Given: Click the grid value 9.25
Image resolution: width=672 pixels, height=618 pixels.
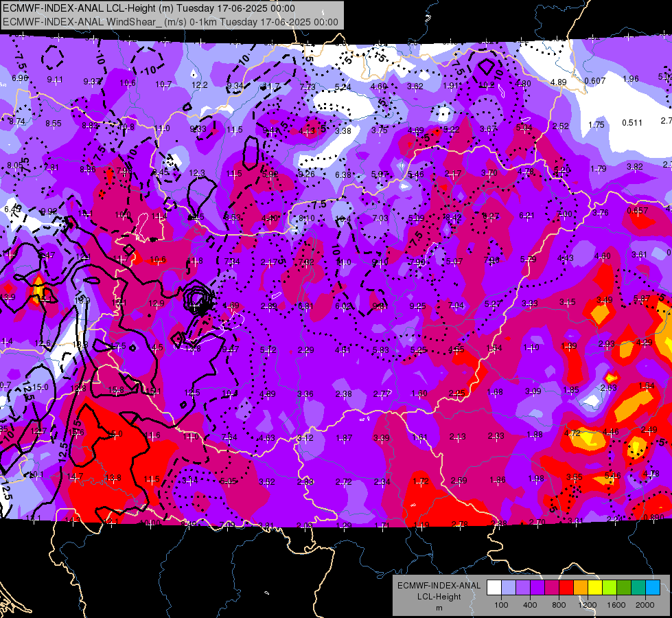Looking at the screenshot, I should point(418,306).
